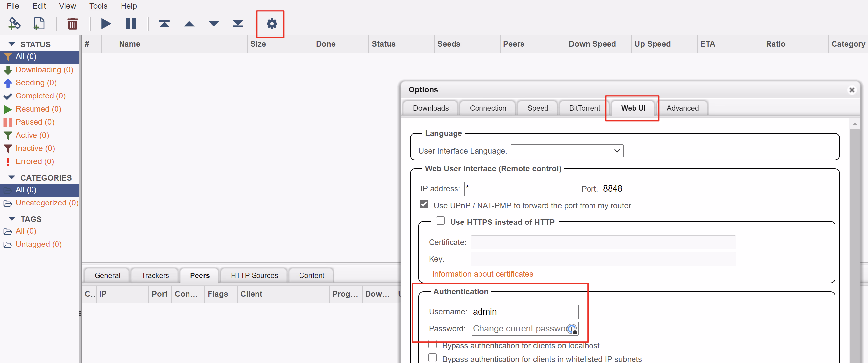The height and width of the screenshot is (363, 868).
Task: Click the Options dialog scrollbar track
Action: coord(854,243)
